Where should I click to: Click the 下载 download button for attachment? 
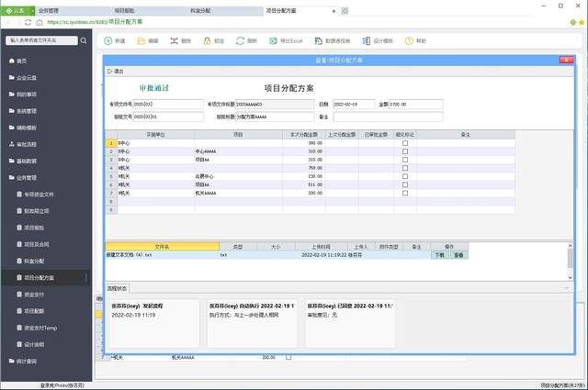pyautogui.click(x=440, y=255)
